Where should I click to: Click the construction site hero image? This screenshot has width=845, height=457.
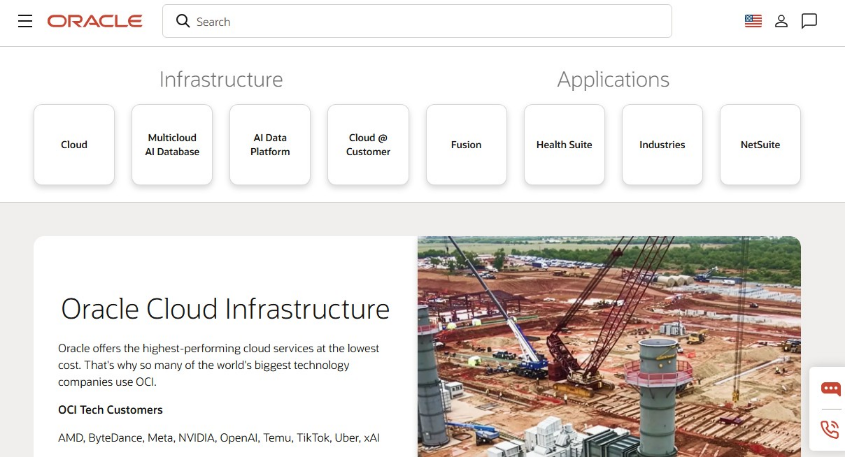pyautogui.click(x=609, y=347)
